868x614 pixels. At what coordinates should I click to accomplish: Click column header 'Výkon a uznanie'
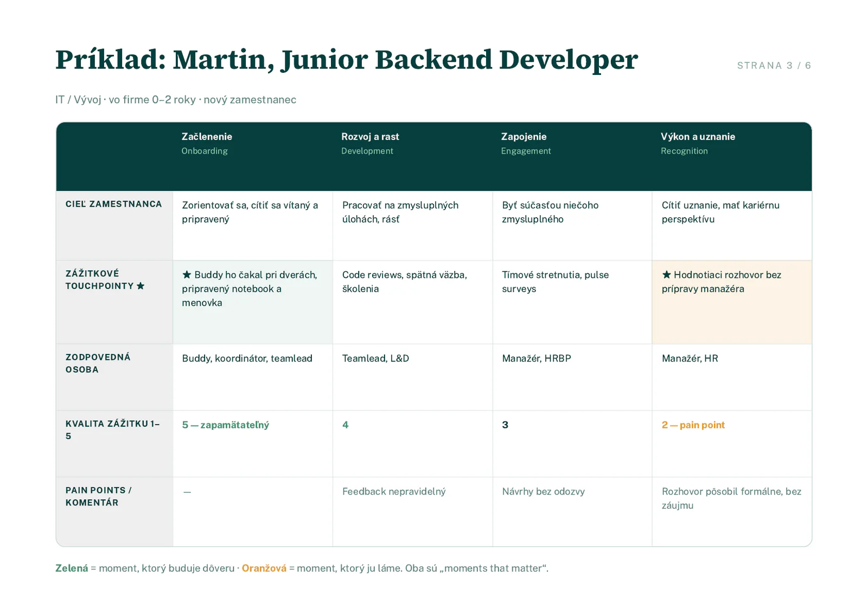[x=698, y=137]
